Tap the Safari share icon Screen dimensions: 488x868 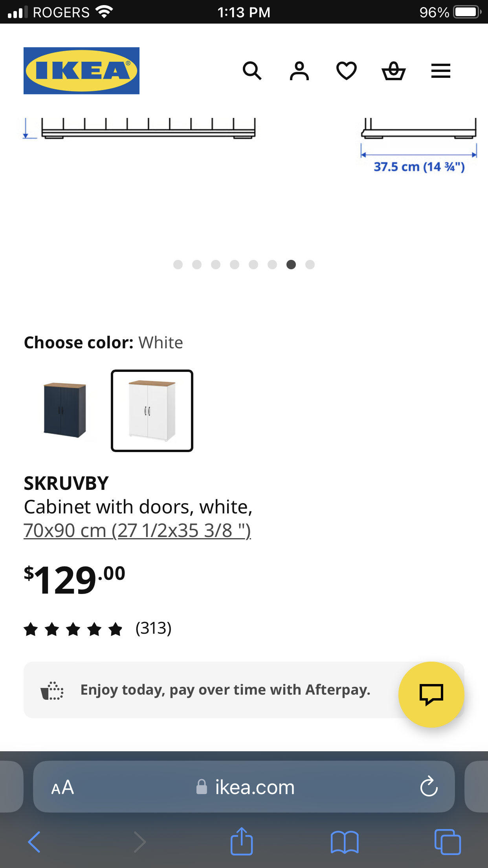tap(241, 841)
